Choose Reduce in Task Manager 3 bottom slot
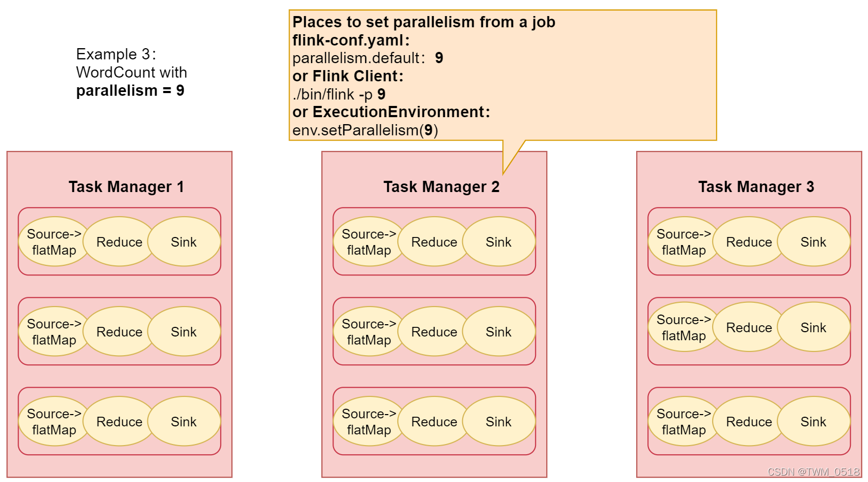The width and height of the screenshot is (868, 482). point(749,422)
